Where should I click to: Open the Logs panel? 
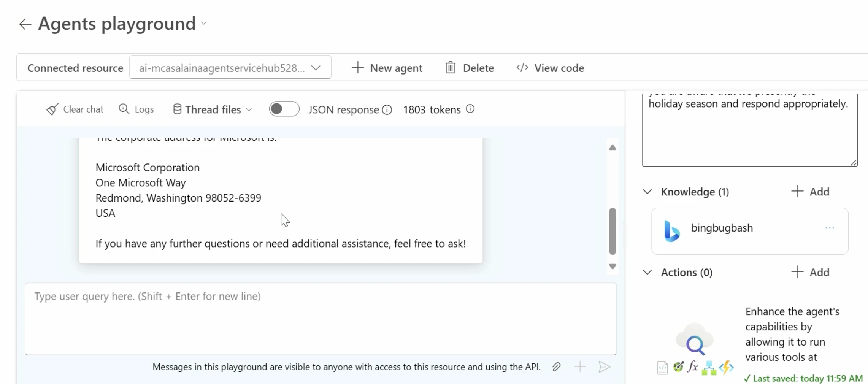coord(136,109)
